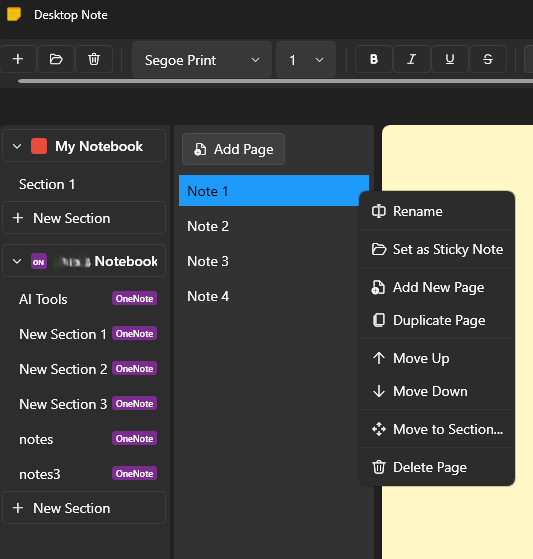Choose Move to Section... menu entry
The image size is (533, 559).
coord(437,429)
